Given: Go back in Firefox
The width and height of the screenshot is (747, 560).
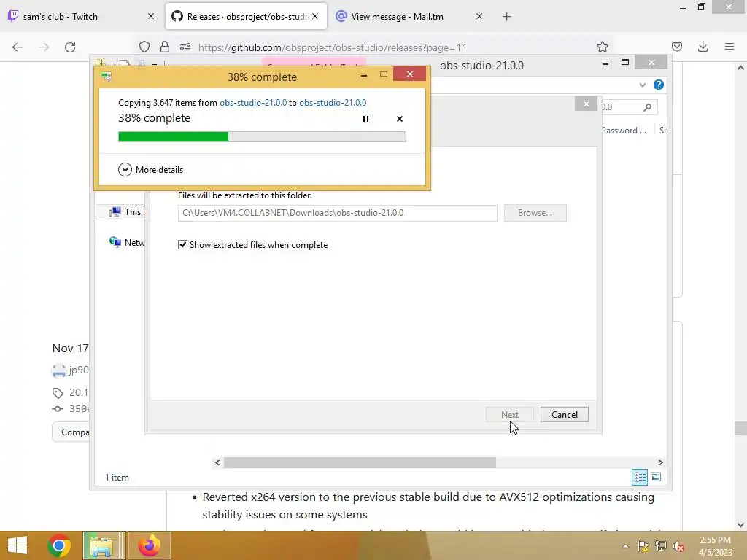Looking at the screenshot, I should 18,47.
